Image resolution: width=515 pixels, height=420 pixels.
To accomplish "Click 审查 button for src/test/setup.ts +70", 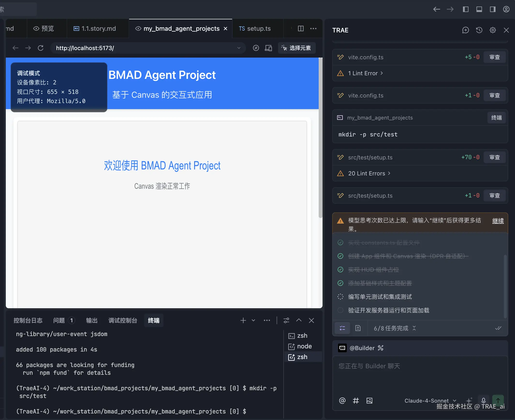I will pos(494,157).
